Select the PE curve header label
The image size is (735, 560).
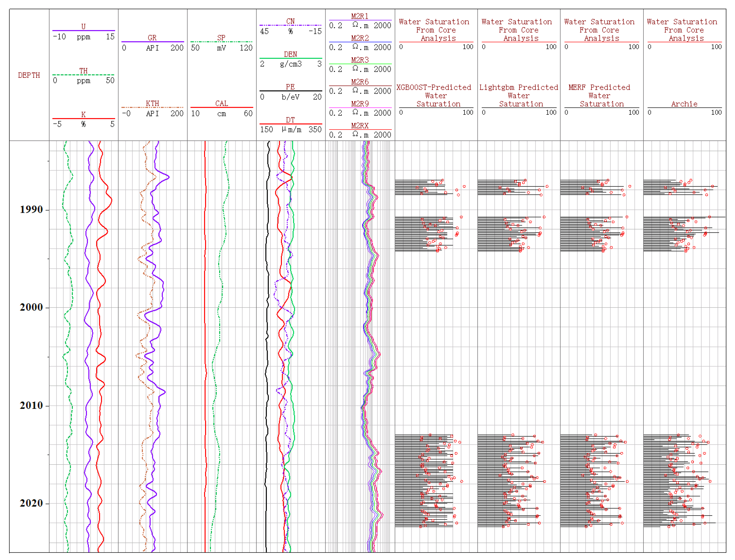click(x=290, y=87)
